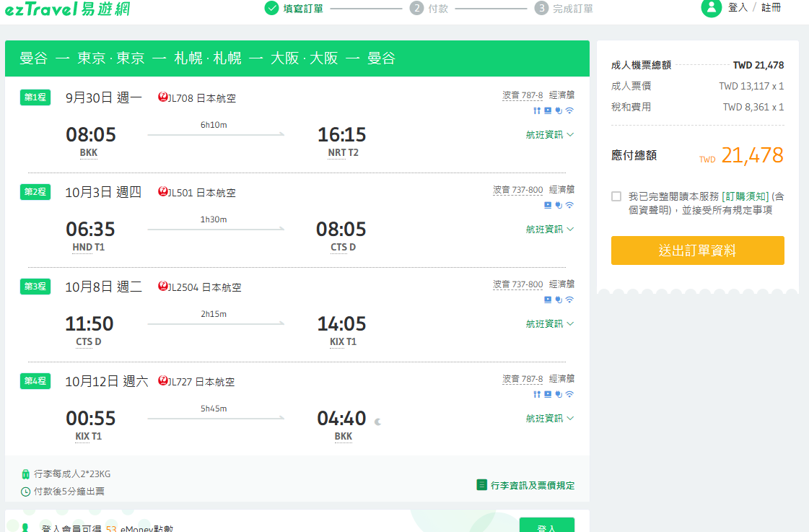Click the 第4程 segment badge
The image size is (809, 532).
(x=35, y=381)
